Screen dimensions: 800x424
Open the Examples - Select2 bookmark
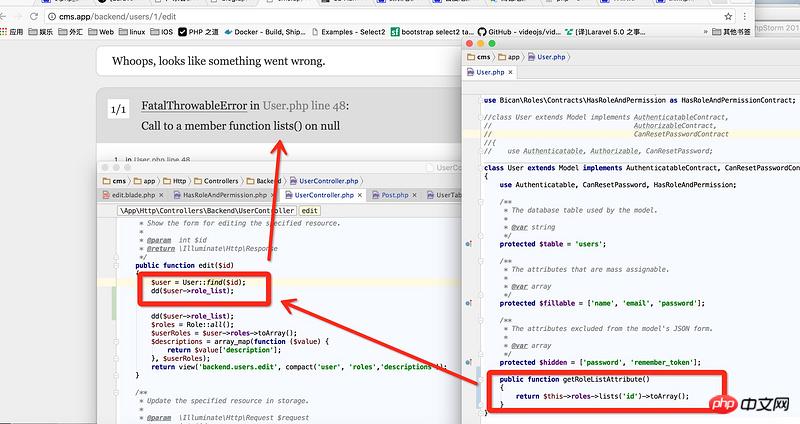(350, 32)
